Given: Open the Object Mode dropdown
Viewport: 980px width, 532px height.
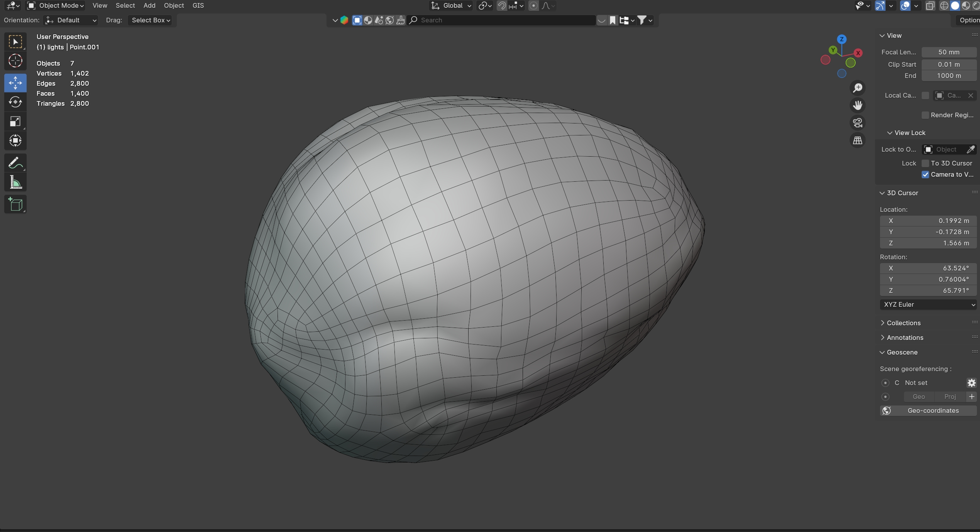Looking at the screenshot, I should (x=56, y=5).
